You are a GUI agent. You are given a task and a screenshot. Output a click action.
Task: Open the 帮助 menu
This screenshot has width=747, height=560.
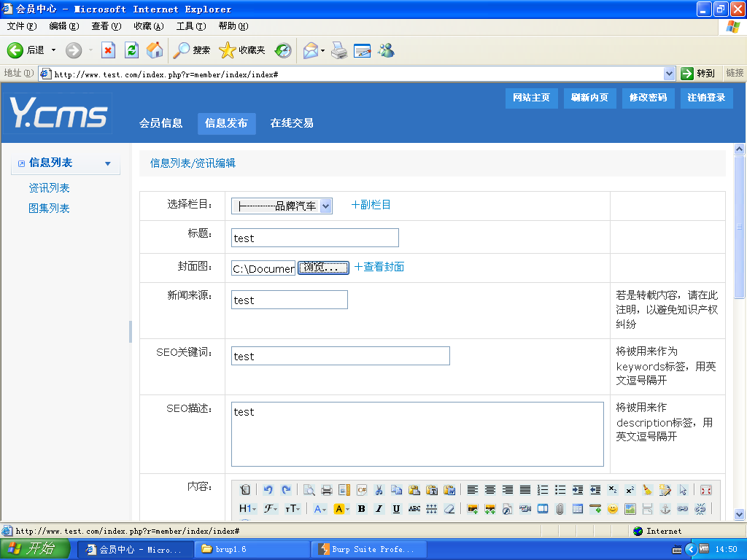point(233,26)
